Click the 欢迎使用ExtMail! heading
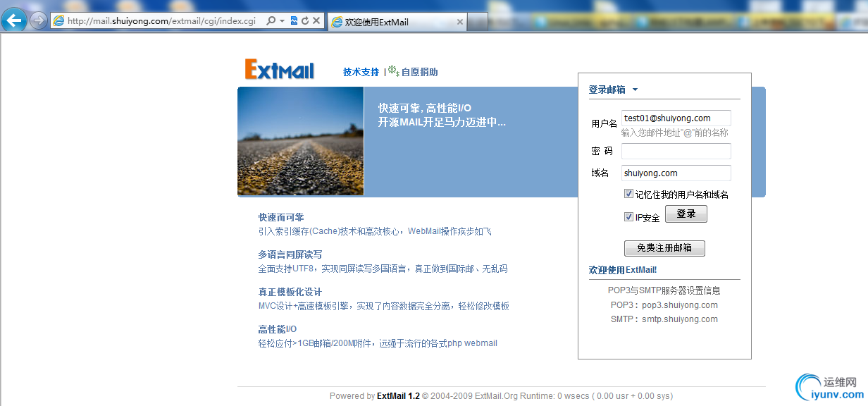868x406 pixels. coord(623,270)
